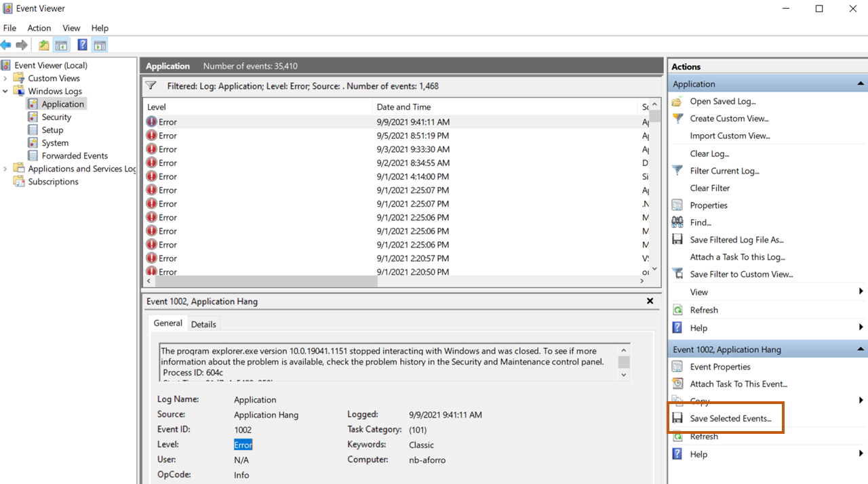This screenshot has width=868, height=484.
Task: Open Event Properties via its icon
Action: [x=677, y=366]
